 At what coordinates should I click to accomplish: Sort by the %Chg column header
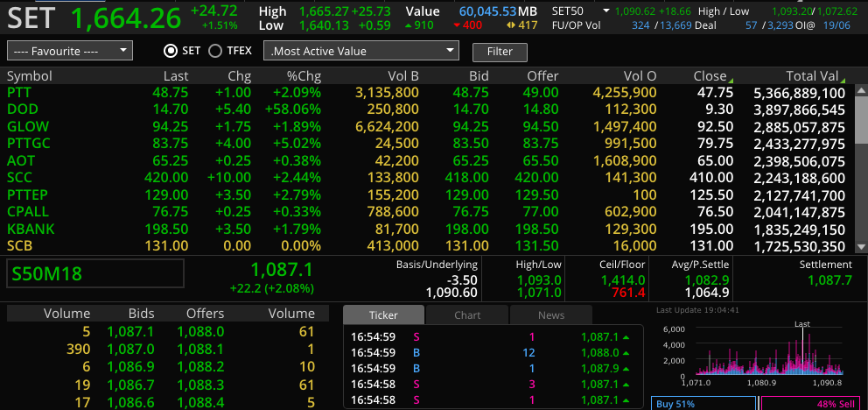point(304,76)
